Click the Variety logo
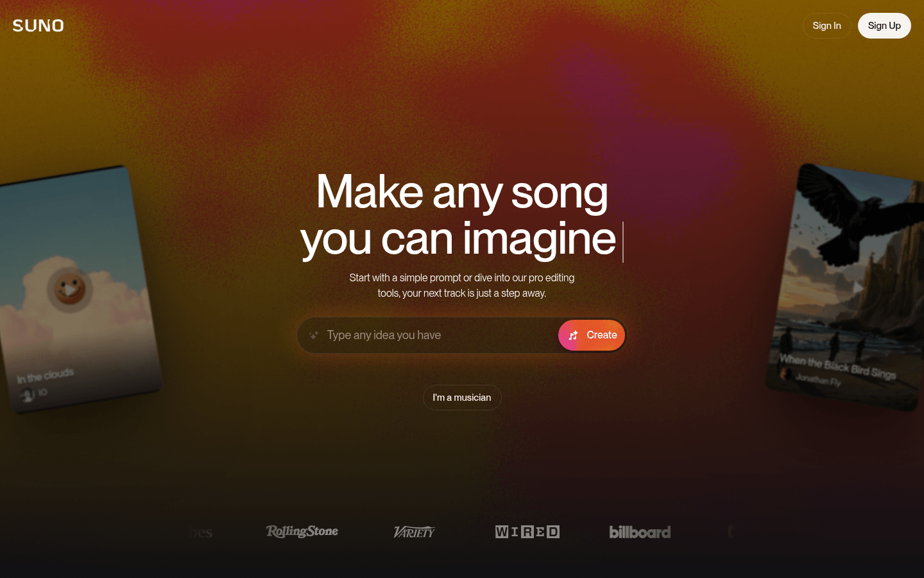924x578 pixels. (x=415, y=532)
